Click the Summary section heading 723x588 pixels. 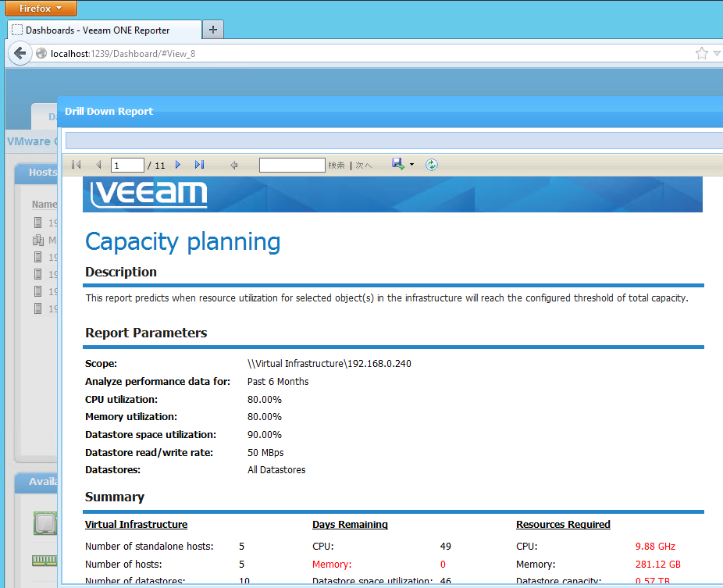tap(115, 497)
